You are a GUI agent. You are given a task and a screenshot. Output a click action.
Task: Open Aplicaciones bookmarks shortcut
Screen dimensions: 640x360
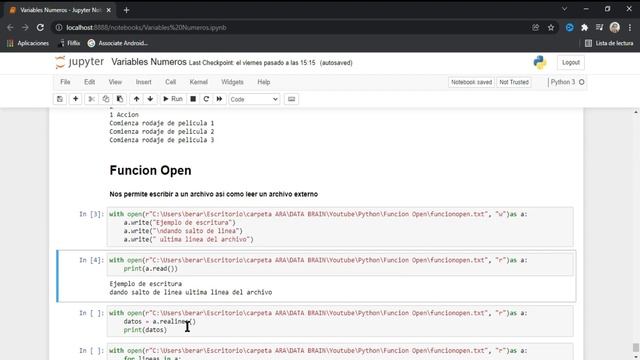(28, 43)
